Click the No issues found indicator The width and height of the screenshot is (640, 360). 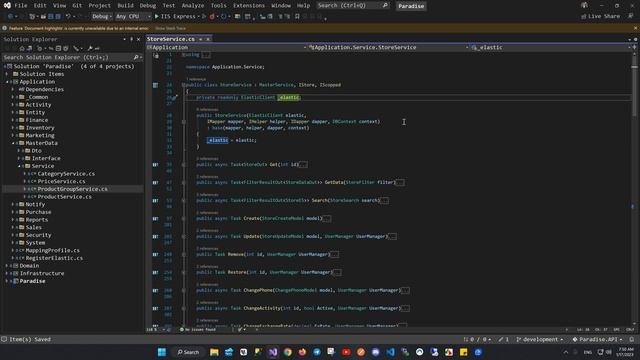198,329
